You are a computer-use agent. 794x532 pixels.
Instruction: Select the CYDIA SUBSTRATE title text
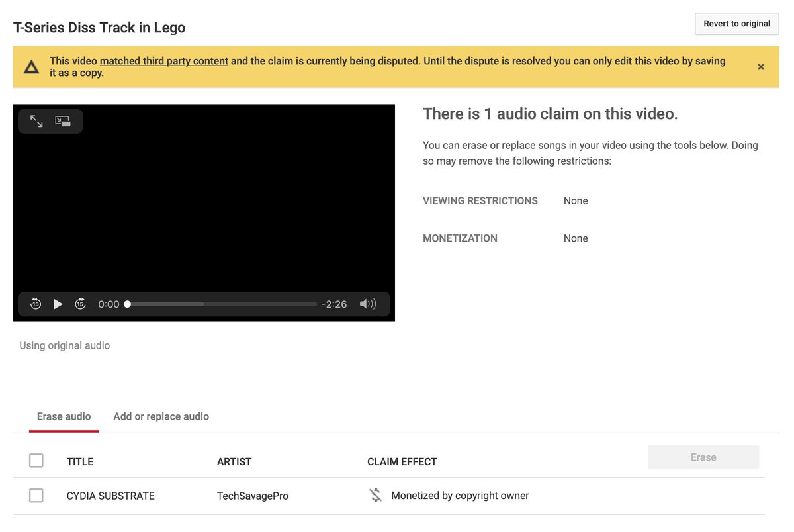point(110,496)
